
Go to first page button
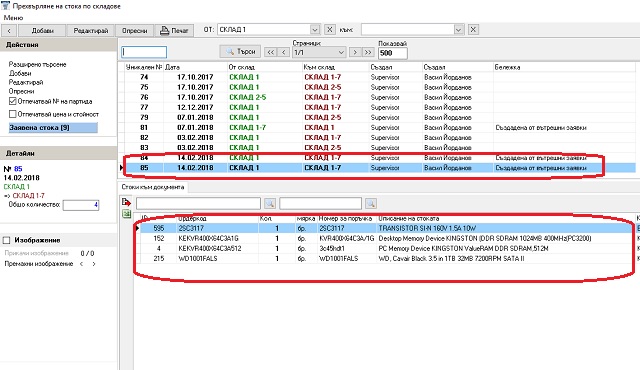271,52
